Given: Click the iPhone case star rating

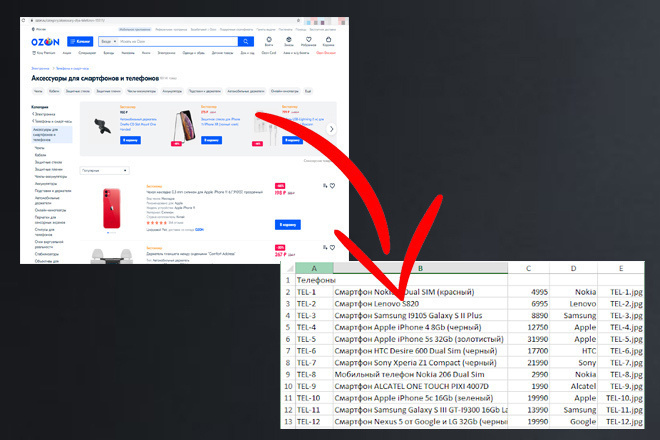Looking at the screenshot, I should [157, 222].
